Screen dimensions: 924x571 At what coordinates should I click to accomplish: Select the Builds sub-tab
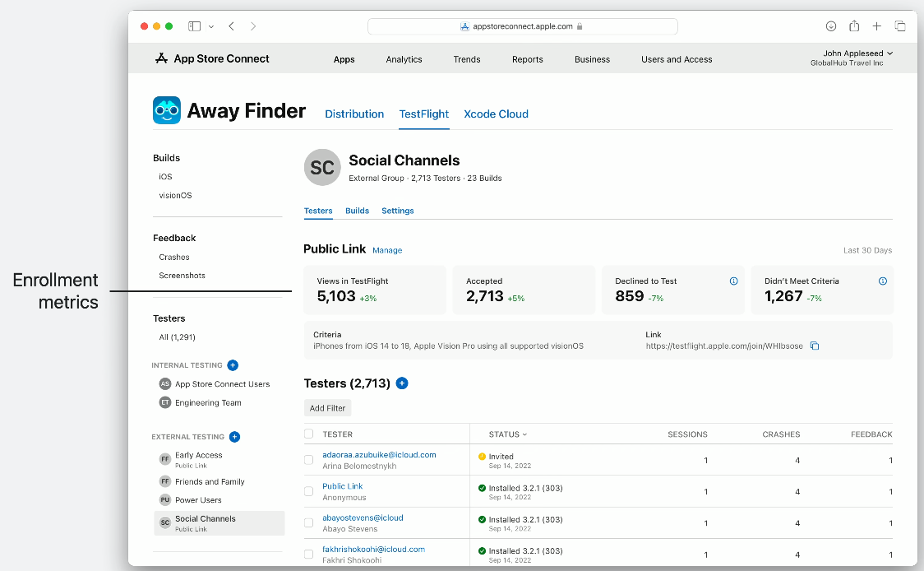point(357,211)
